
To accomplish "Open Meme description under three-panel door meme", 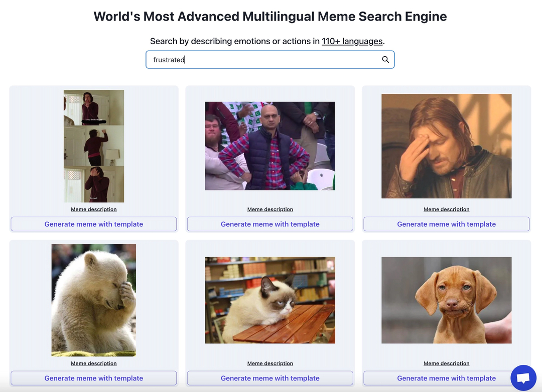I will pyautogui.click(x=94, y=209).
